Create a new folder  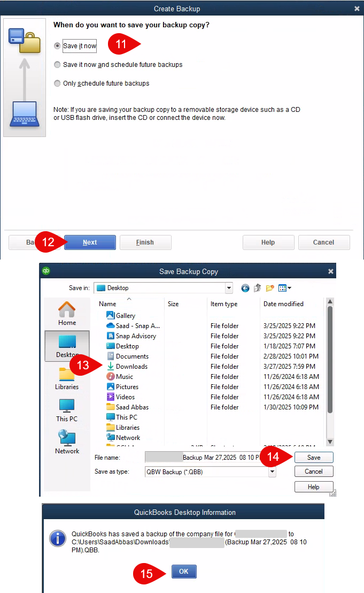click(x=269, y=288)
